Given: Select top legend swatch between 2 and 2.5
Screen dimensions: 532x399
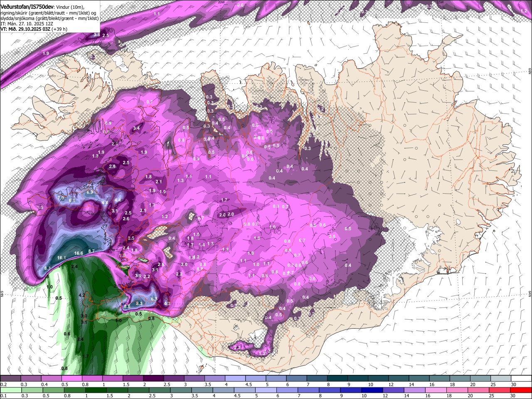Looking at the screenshot, I should pyautogui.click(x=153, y=379).
